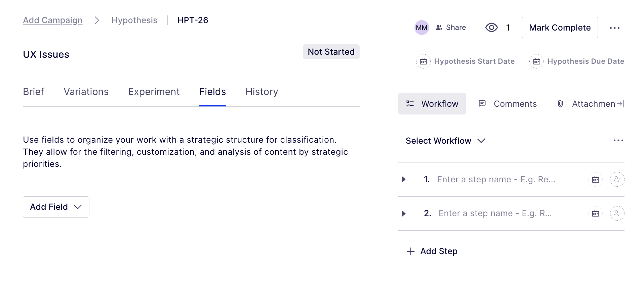Click the Hypothesis Start Date label
The height and width of the screenshot is (284, 644).
pyautogui.click(x=474, y=61)
